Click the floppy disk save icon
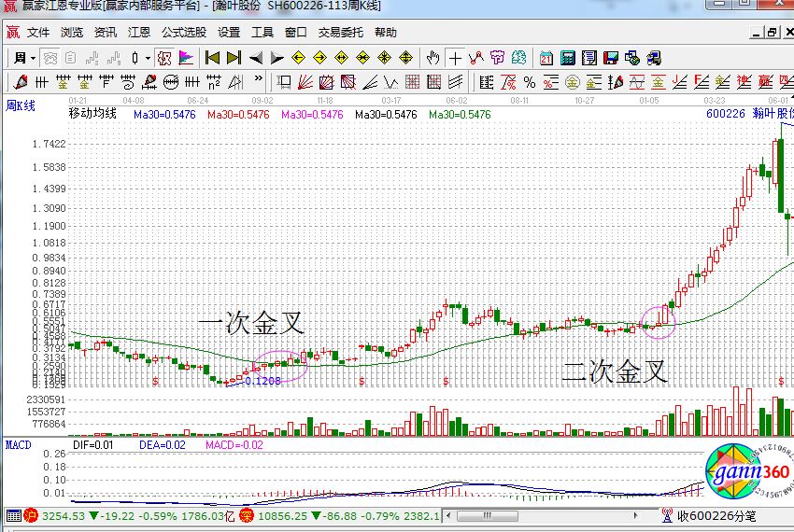 (x=610, y=58)
